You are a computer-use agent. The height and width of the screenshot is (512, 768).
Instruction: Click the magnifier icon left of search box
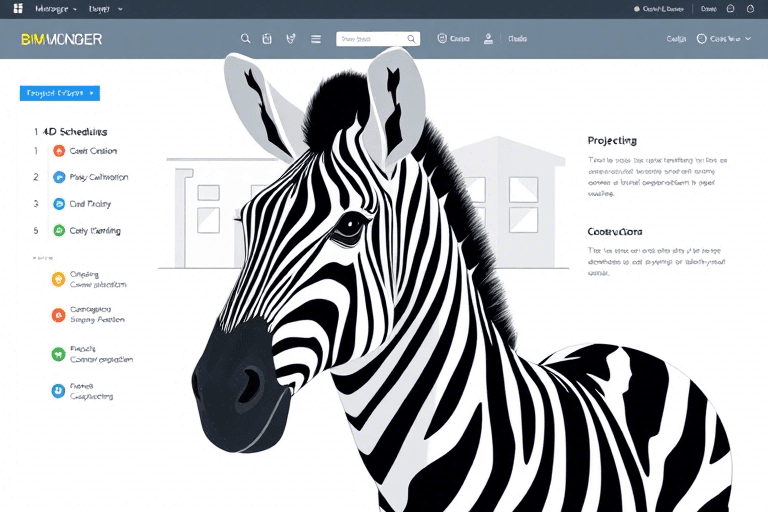[246, 39]
